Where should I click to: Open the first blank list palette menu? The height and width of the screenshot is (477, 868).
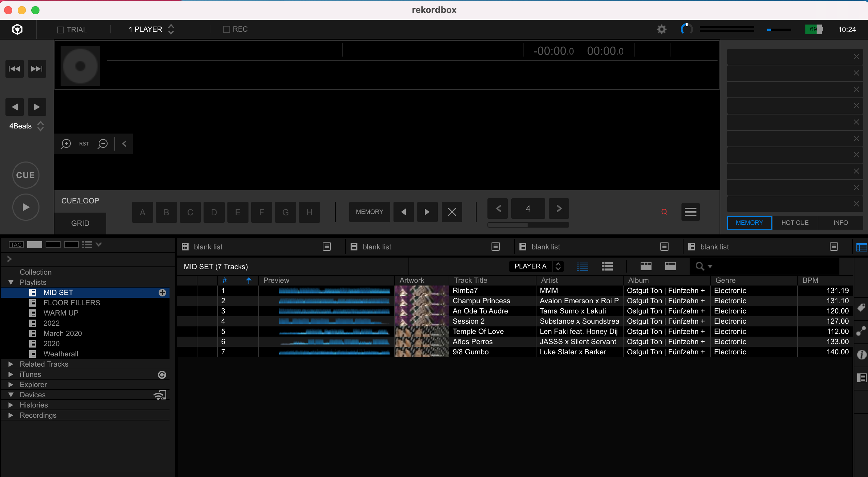point(326,246)
